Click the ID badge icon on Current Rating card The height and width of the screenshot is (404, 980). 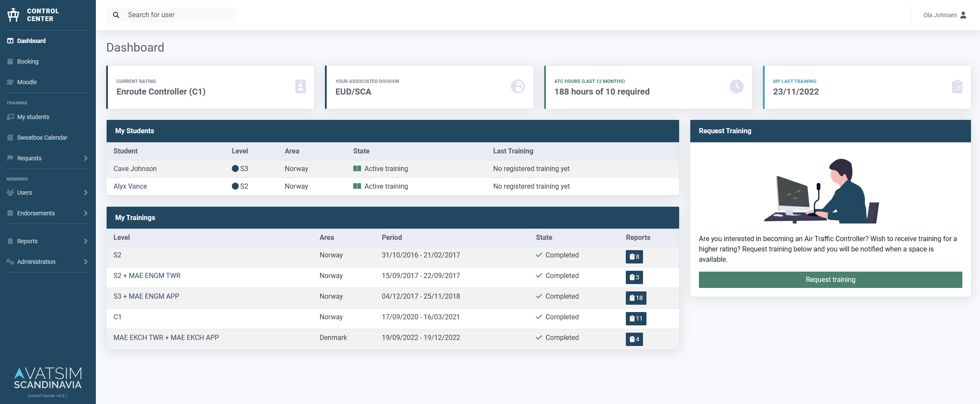point(300,87)
